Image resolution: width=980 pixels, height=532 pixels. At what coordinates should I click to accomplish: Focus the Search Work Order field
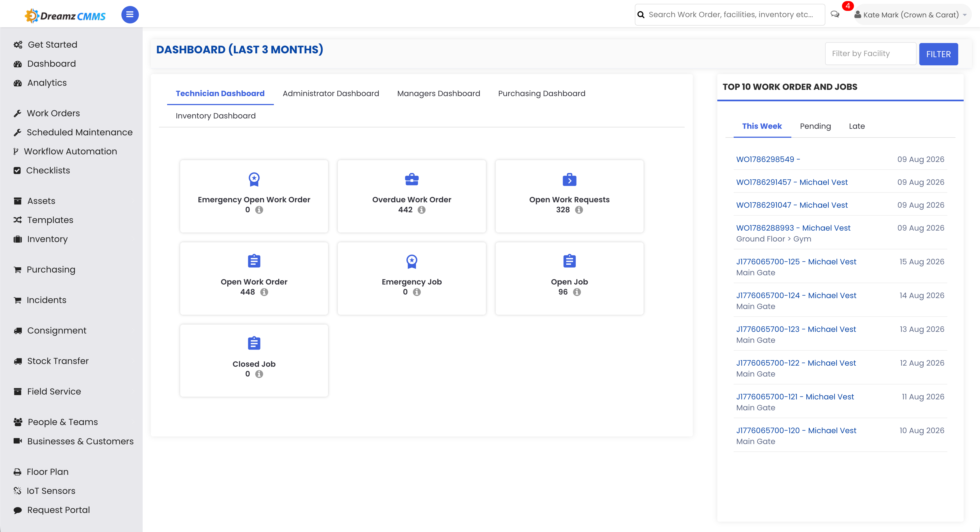click(730, 15)
